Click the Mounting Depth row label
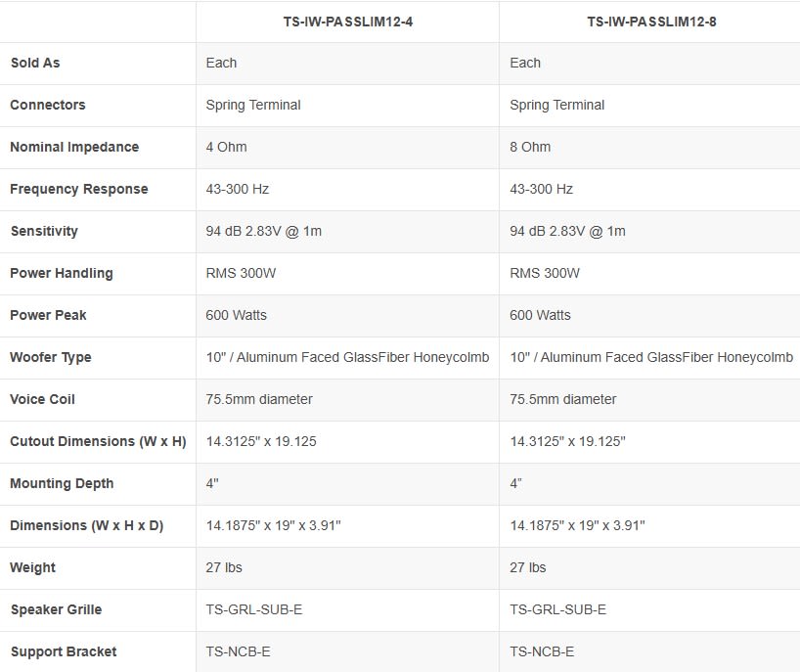Viewport: 800px width, 672px height. tap(62, 483)
